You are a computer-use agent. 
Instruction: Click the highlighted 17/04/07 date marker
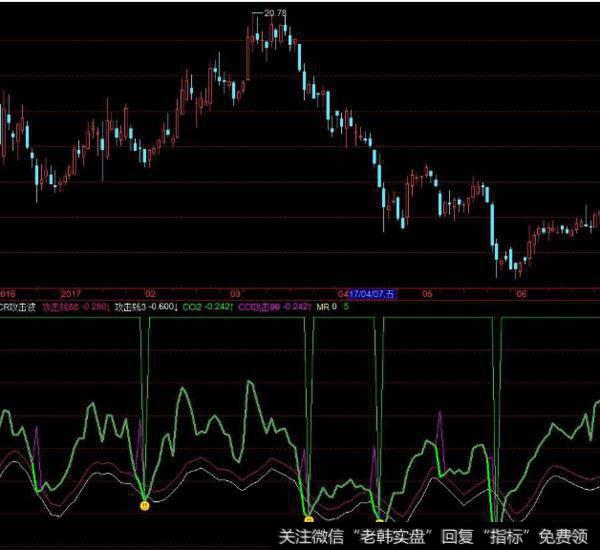pyautogui.click(x=373, y=294)
